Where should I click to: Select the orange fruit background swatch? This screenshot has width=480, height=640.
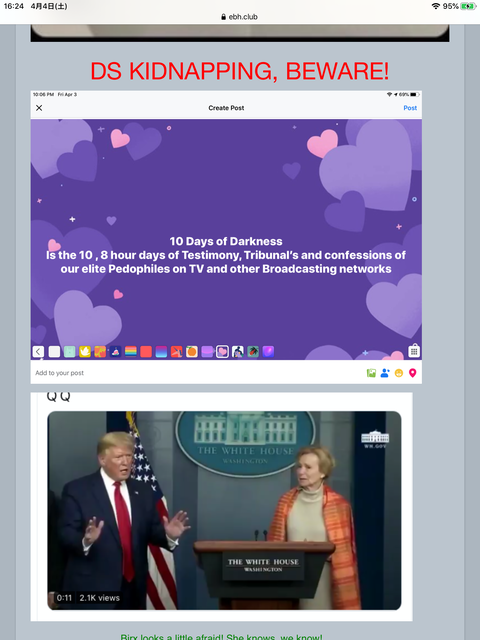tap(191, 351)
